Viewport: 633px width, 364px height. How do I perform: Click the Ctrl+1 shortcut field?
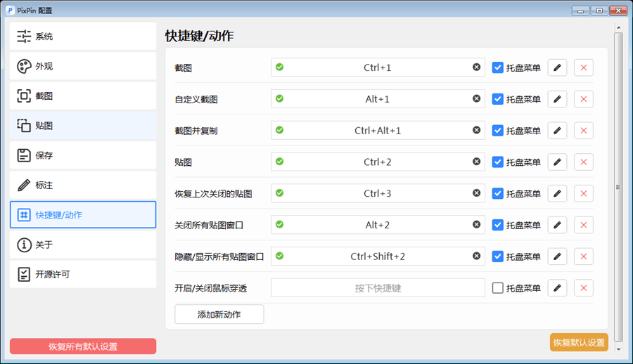pos(378,67)
